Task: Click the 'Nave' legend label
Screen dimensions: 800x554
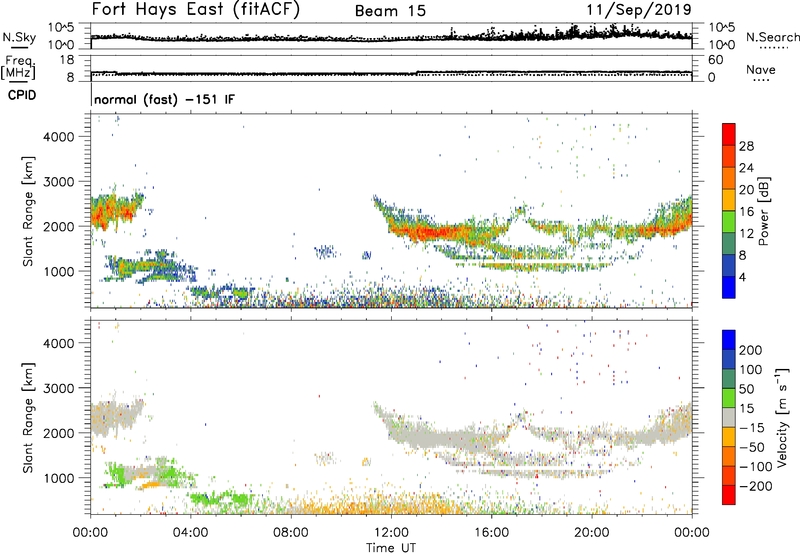Action: [x=760, y=70]
